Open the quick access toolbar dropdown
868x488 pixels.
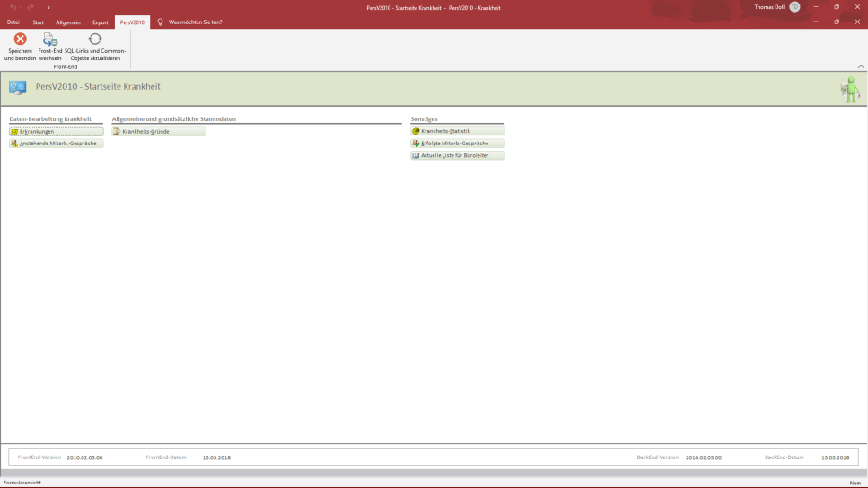point(48,7)
